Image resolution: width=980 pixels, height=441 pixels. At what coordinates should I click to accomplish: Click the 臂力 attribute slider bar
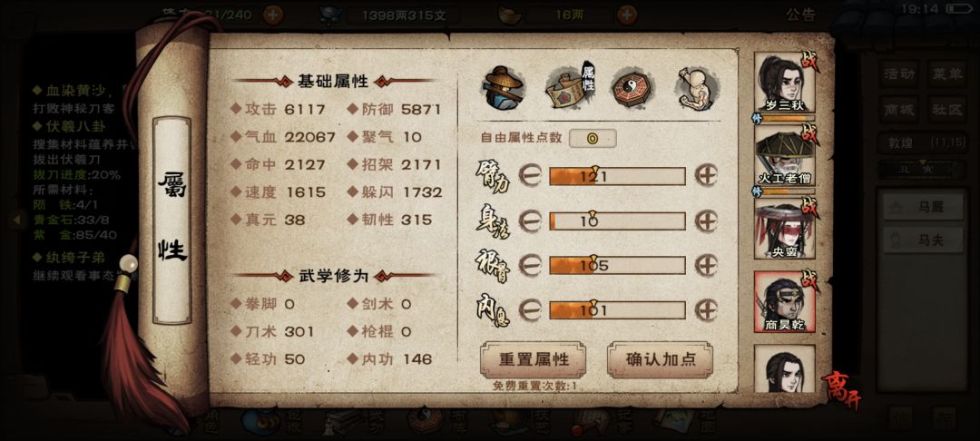point(617,177)
